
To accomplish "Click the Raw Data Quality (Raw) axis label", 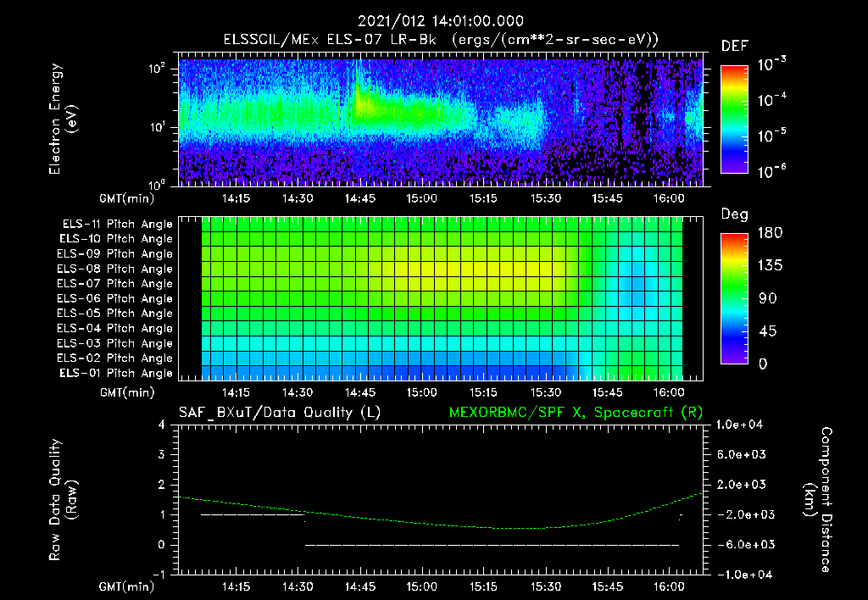I will point(63,500).
